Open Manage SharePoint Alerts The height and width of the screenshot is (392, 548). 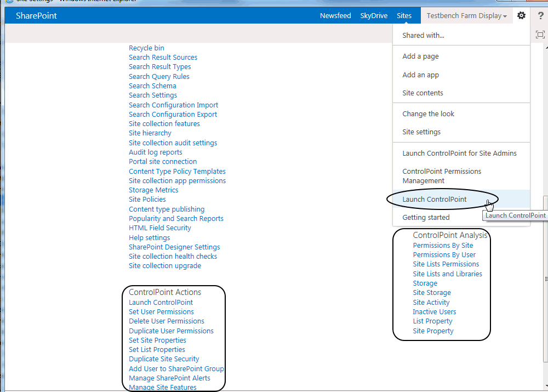[x=169, y=378]
